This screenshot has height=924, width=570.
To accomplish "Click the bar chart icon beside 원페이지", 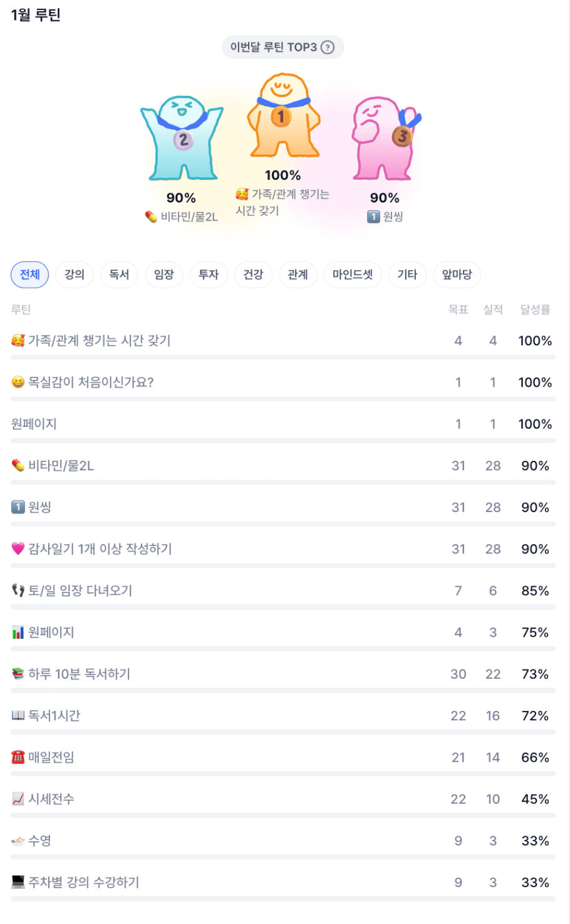I will coord(18,633).
